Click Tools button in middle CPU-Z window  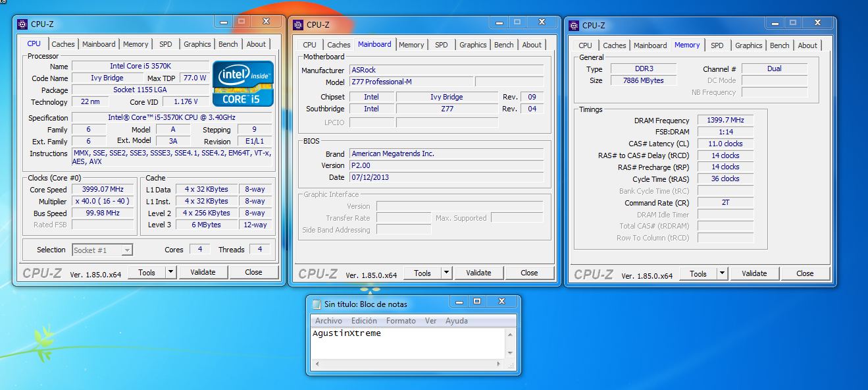pyautogui.click(x=422, y=273)
